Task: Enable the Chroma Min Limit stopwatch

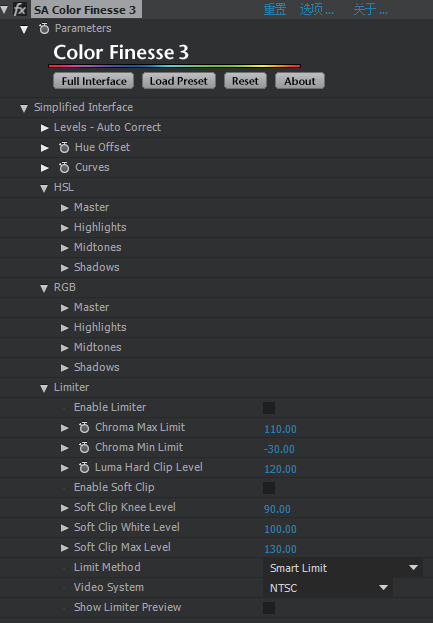Action: (84, 447)
